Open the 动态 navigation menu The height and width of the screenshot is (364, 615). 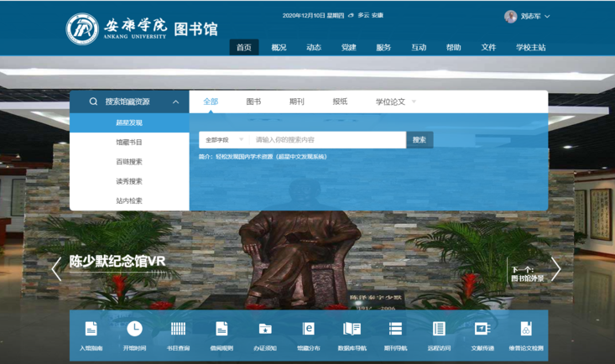314,48
